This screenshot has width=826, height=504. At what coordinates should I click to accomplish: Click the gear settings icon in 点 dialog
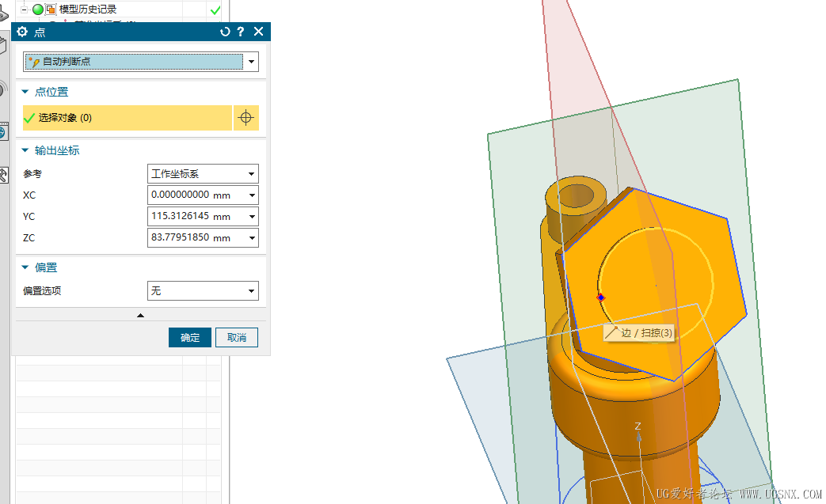(x=22, y=32)
